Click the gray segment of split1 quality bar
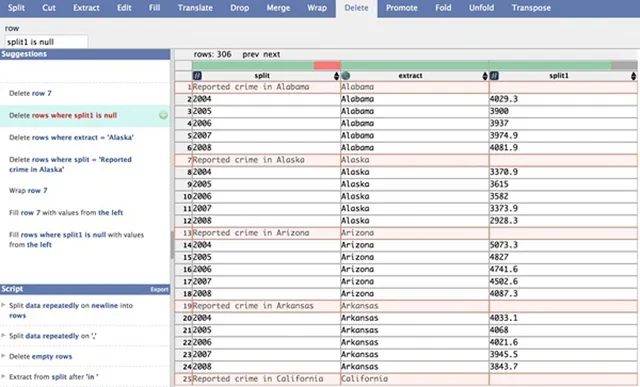Screen dimensions: 640x387 pos(624,65)
